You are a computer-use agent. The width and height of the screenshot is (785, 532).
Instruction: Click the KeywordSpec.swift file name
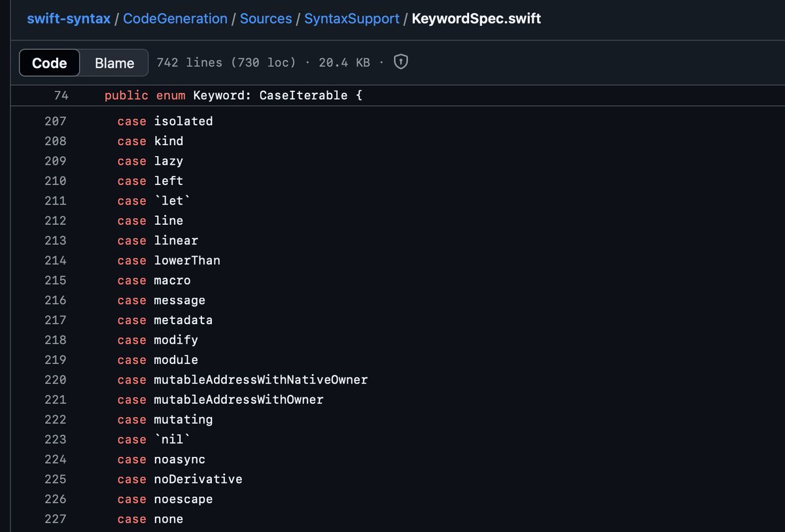pos(476,18)
